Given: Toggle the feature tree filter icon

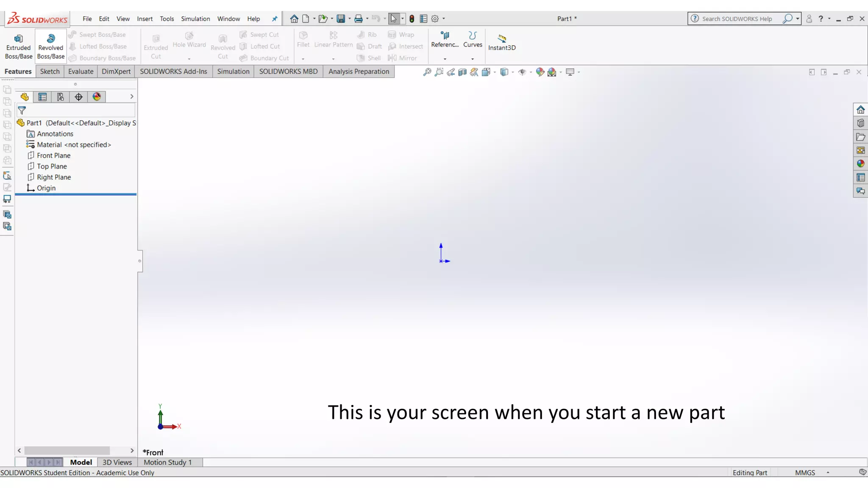Looking at the screenshot, I should [22, 111].
